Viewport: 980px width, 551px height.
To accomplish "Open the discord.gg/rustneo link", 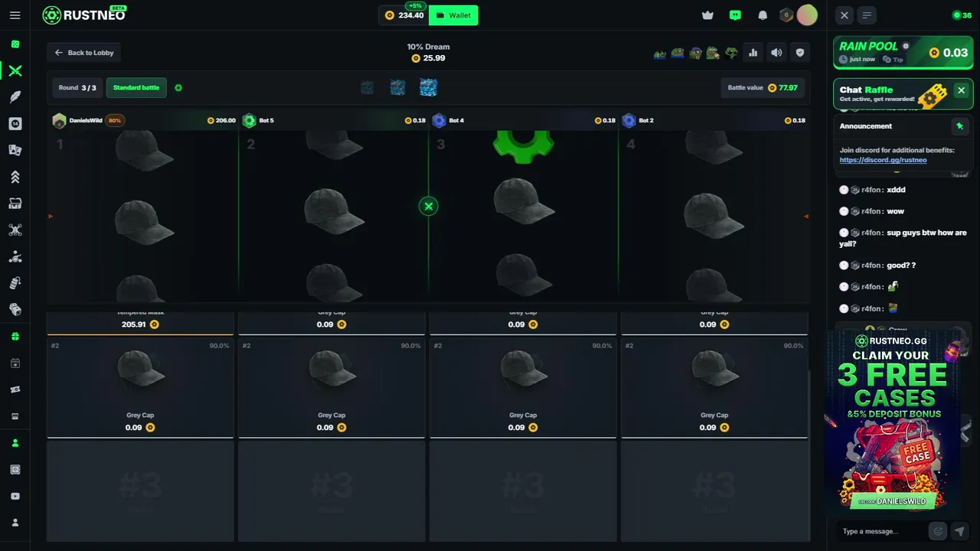I will [883, 160].
